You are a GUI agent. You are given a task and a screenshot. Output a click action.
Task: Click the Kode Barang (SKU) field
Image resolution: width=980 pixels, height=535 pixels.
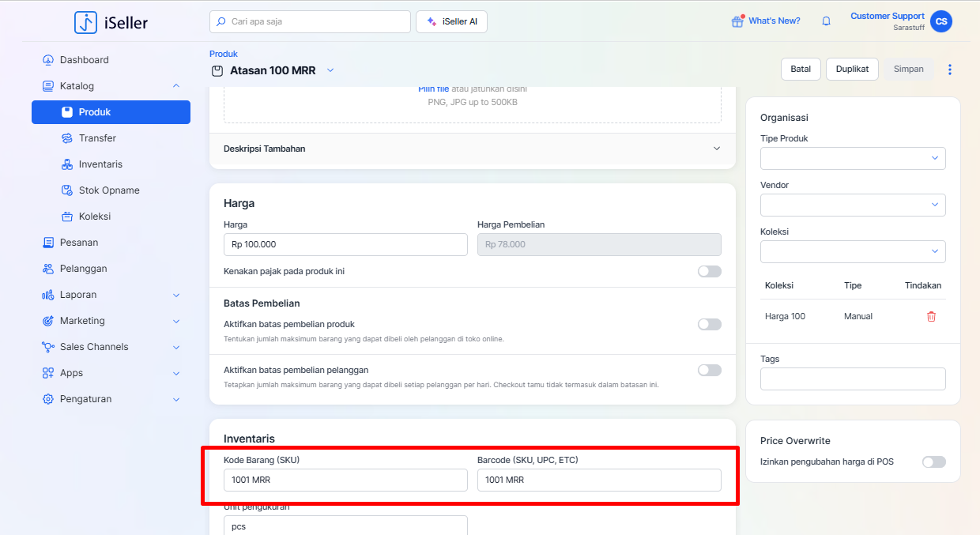pyautogui.click(x=345, y=480)
